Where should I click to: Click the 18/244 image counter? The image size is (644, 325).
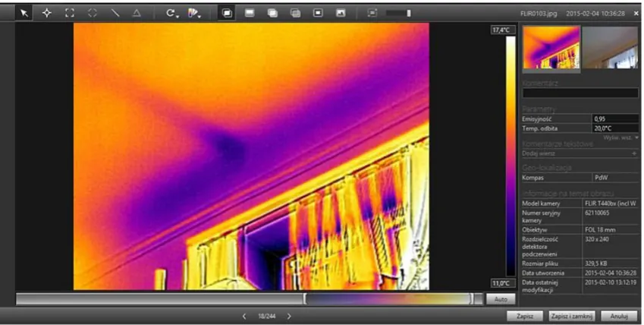click(x=266, y=316)
